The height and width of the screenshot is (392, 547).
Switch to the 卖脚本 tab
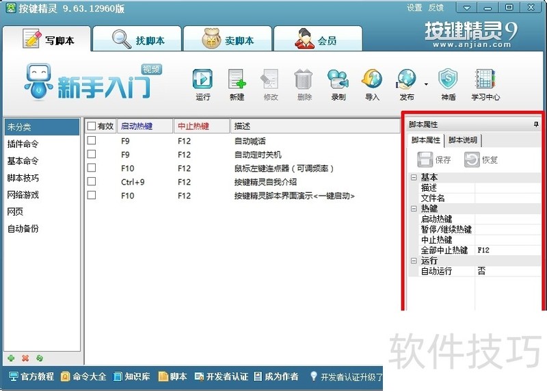click(228, 39)
